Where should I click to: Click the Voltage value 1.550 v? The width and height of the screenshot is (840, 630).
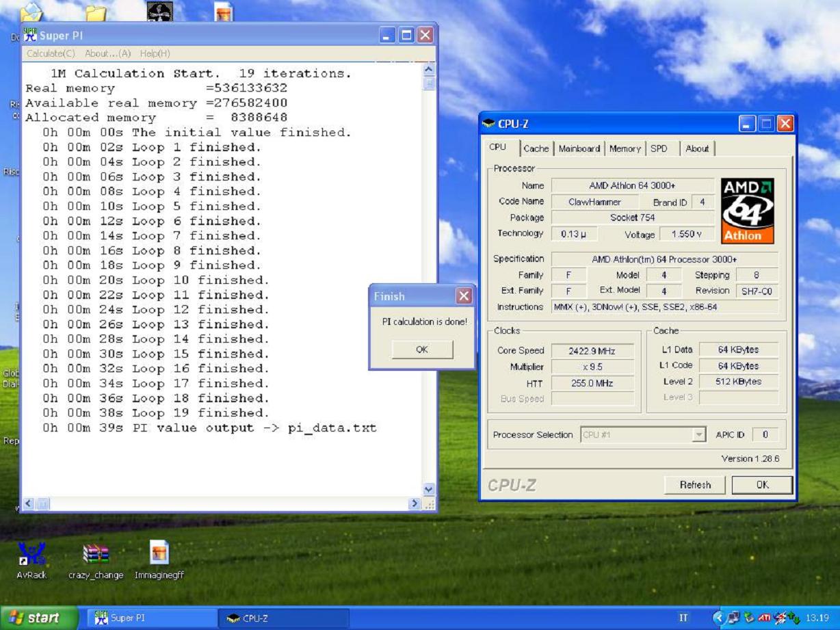click(x=687, y=235)
